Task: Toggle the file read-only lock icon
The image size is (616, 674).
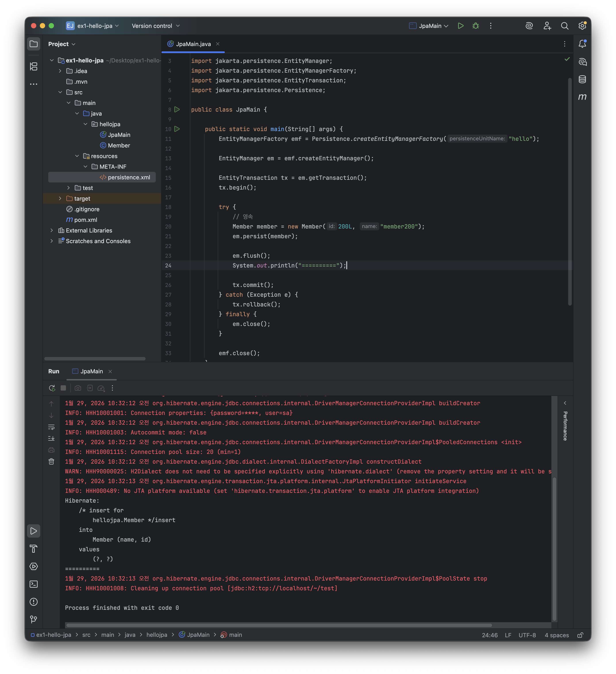Action: [580, 635]
